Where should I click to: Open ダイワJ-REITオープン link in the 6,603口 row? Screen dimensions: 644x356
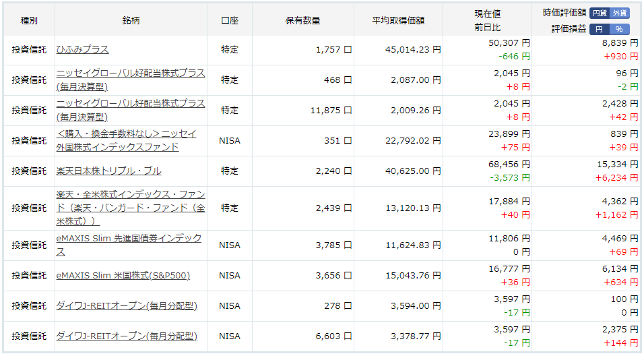pos(127,336)
